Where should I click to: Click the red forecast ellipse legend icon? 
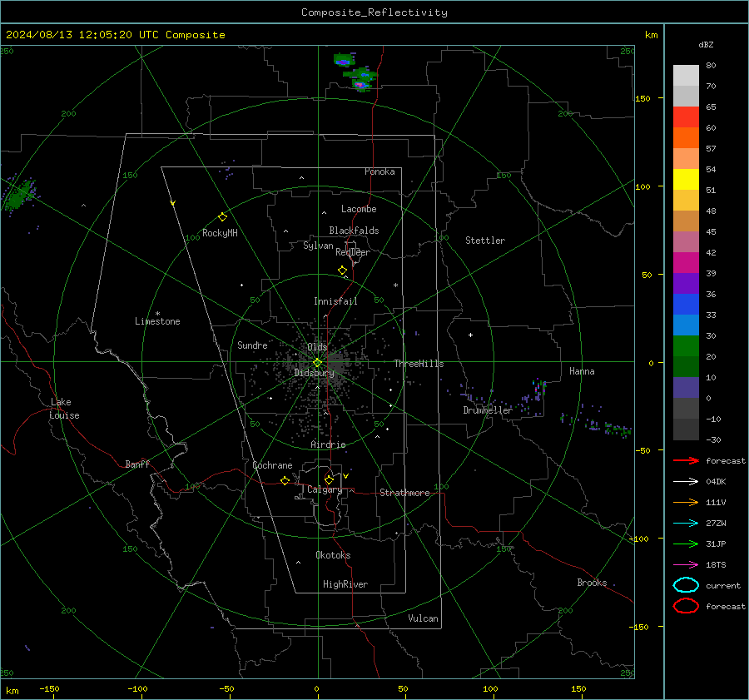pyautogui.click(x=686, y=606)
